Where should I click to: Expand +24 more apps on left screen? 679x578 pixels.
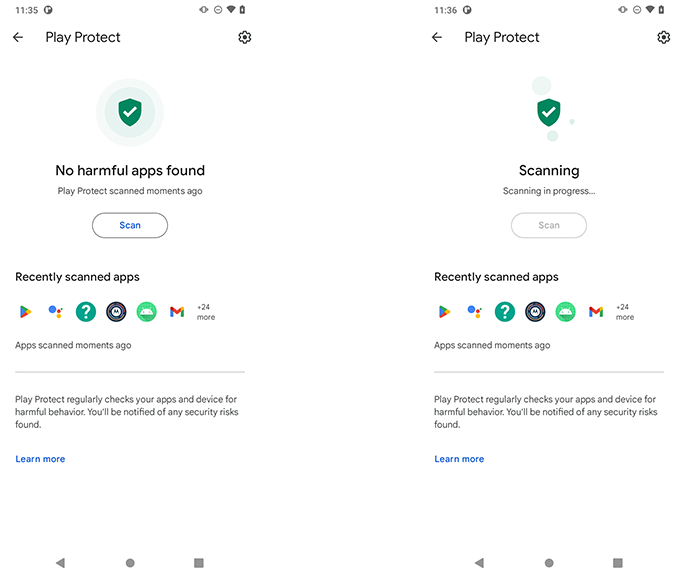[206, 312]
